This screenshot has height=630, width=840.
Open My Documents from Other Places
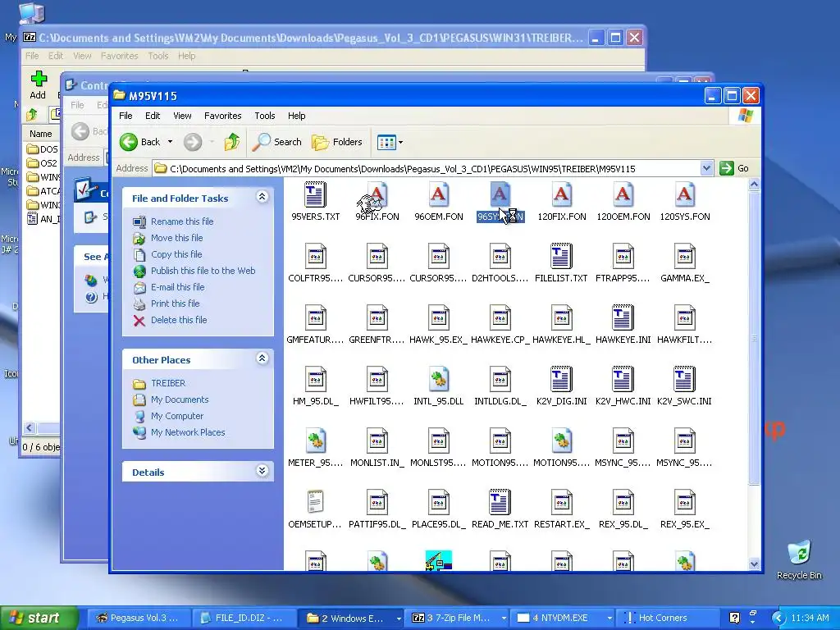[180, 399]
